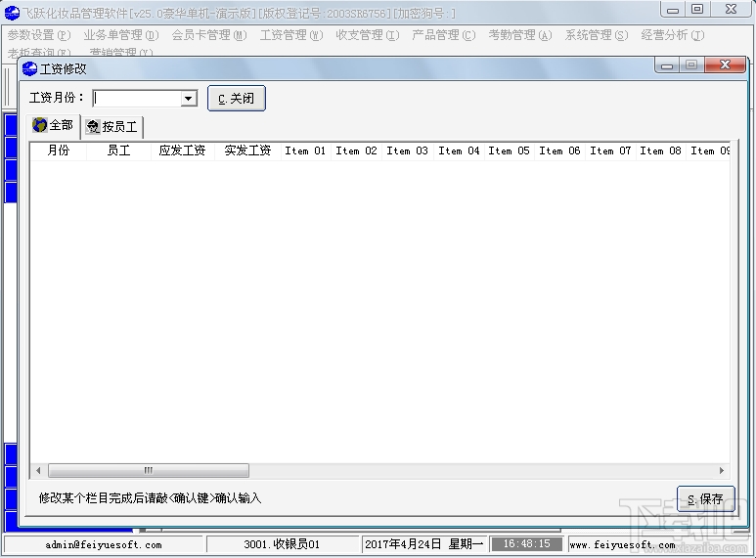Click the horizontal scrollbar thumb
This screenshot has width=756, height=558.
(149, 470)
